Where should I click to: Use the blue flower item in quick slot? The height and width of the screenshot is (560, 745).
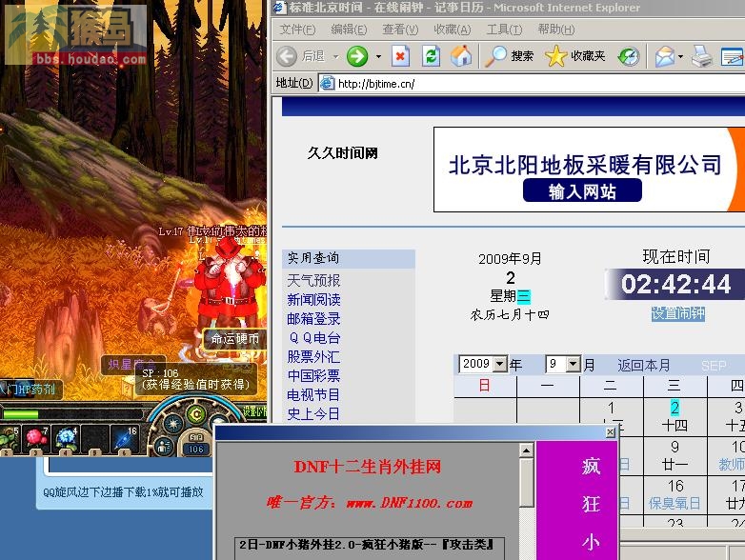click(67, 438)
